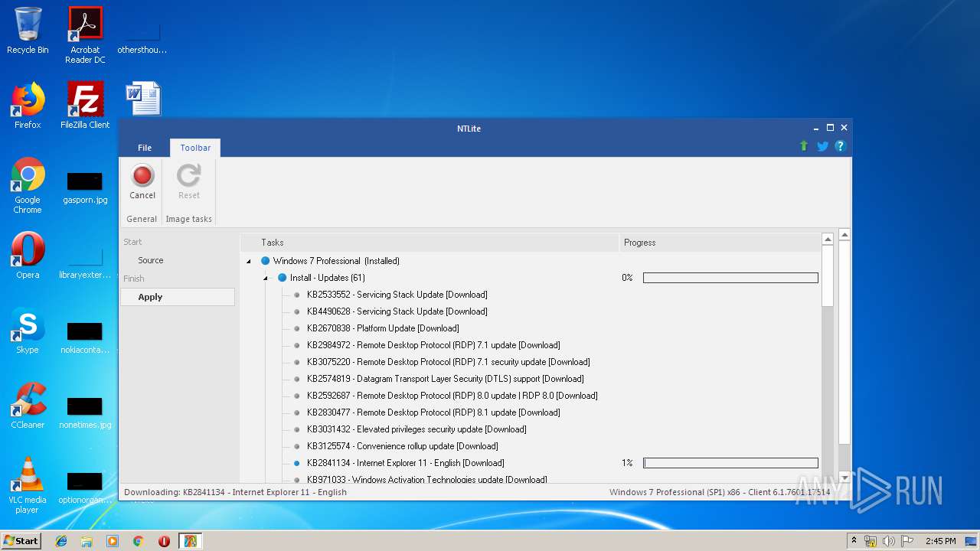The image size is (980, 551).
Task: Select Apply in the left navigation
Action: point(178,297)
